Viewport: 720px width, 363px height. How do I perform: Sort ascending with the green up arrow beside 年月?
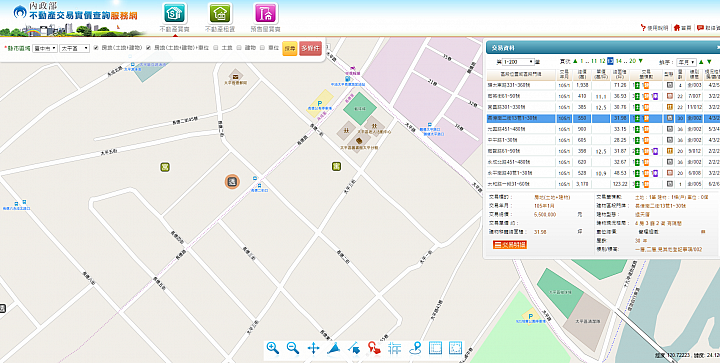click(x=701, y=61)
